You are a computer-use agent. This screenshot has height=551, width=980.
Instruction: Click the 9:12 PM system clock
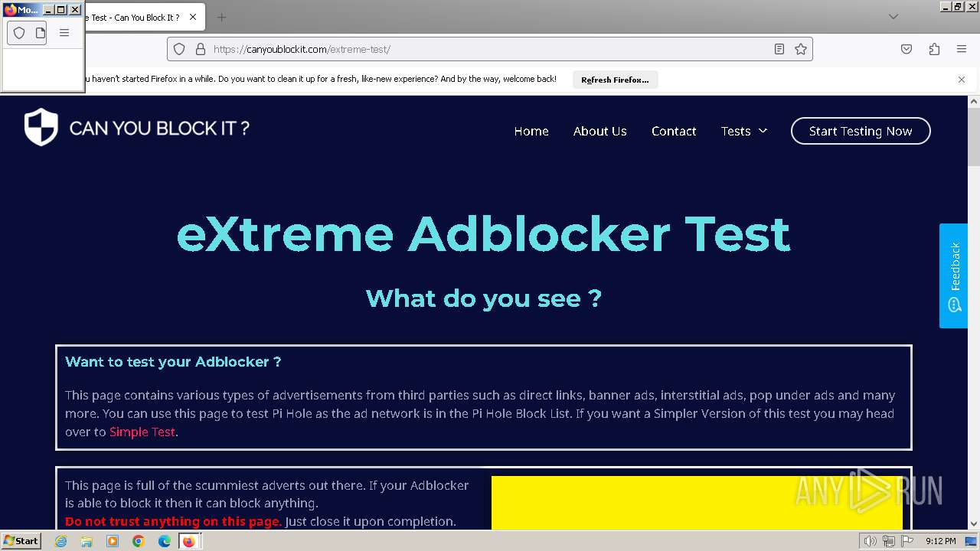[x=940, y=541]
